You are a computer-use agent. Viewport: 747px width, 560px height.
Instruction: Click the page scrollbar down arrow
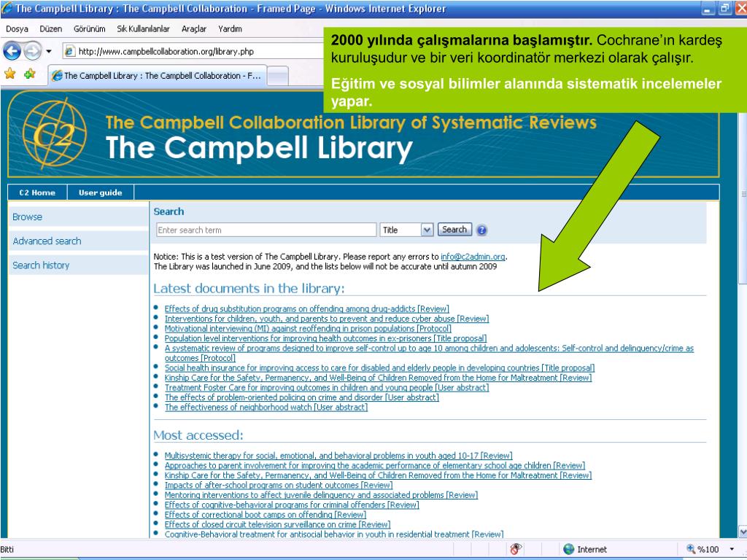click(742, 532)
